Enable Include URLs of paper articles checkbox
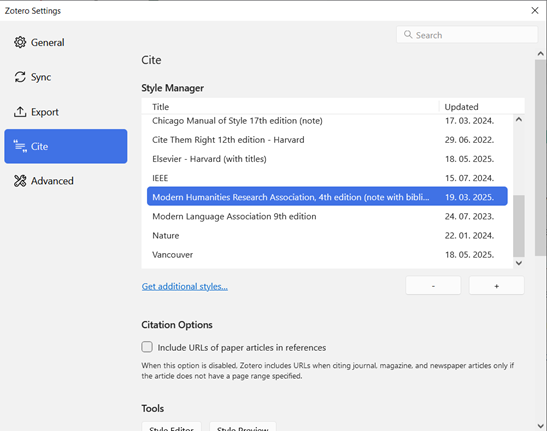Image resolution: width=547 pixels, height=431 pixels. coord(147,347)
